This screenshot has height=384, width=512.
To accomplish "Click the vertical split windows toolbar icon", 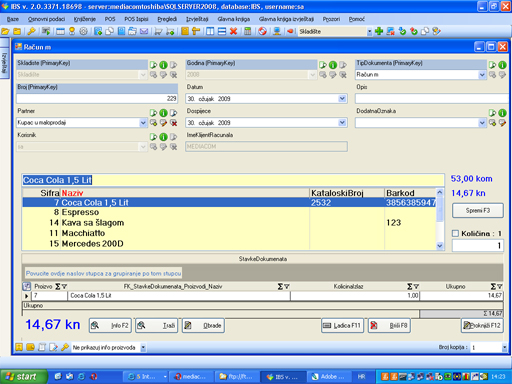I will 210,32.
